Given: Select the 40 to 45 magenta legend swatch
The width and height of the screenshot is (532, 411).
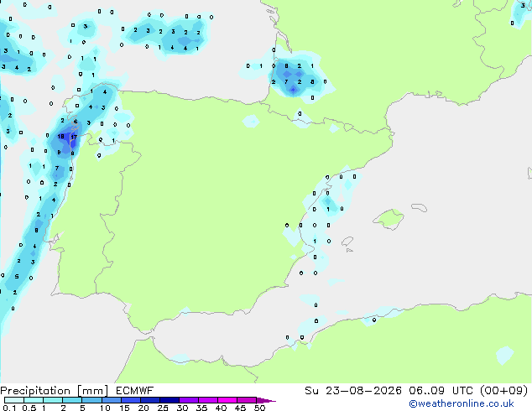Looking at the screenshot, I should pyautogui.click(x=227, y=400).
